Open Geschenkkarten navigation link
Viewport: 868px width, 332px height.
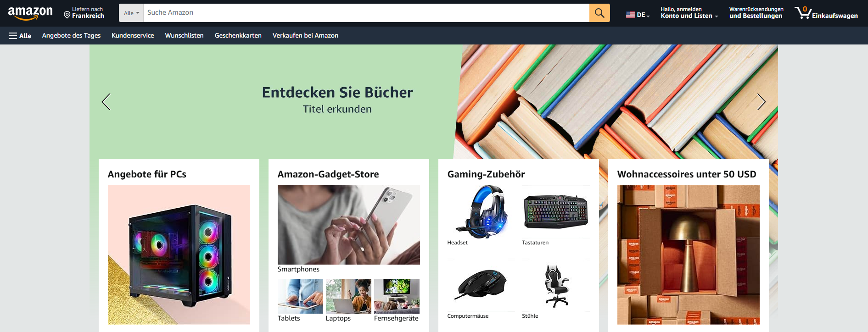tap(238, 35)
